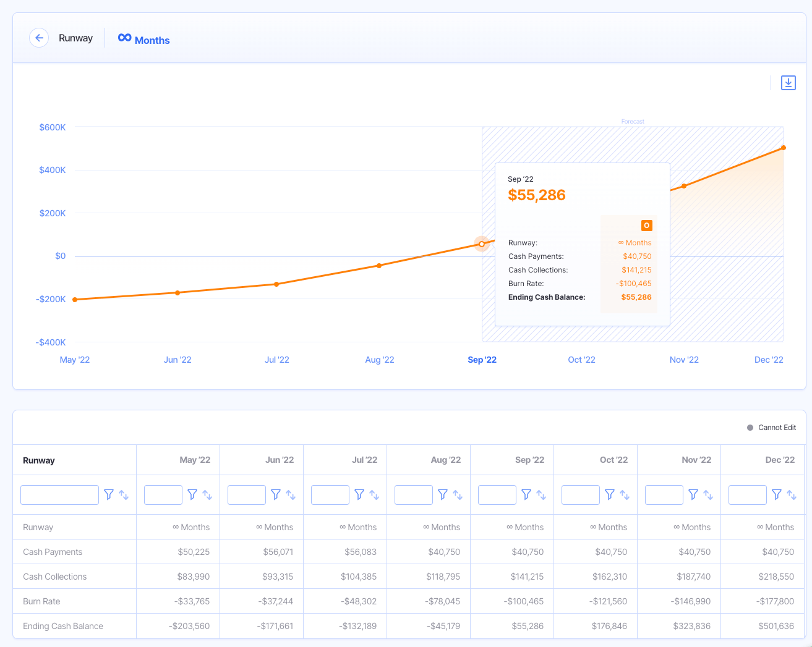Click the filter input in the Runway column
Image resolution: width=812 pixels, height=647 pixels.
(x=59, y=494)
